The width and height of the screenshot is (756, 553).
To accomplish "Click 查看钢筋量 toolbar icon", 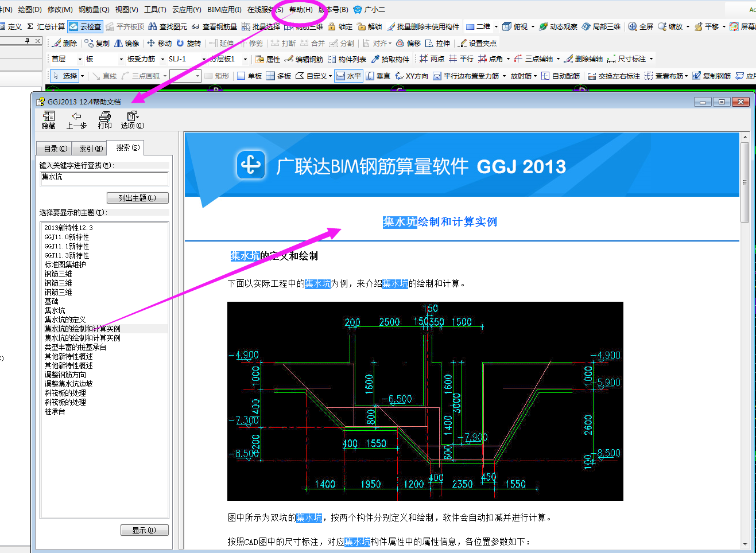I will pyautogui.click(x=196, y=26).
